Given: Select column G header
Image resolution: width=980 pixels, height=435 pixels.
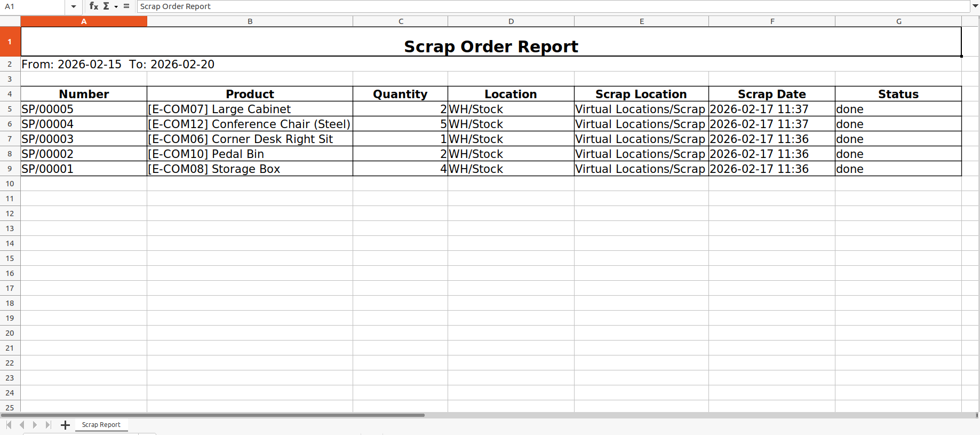Looking at the screenshot, I should coord(898,21).
